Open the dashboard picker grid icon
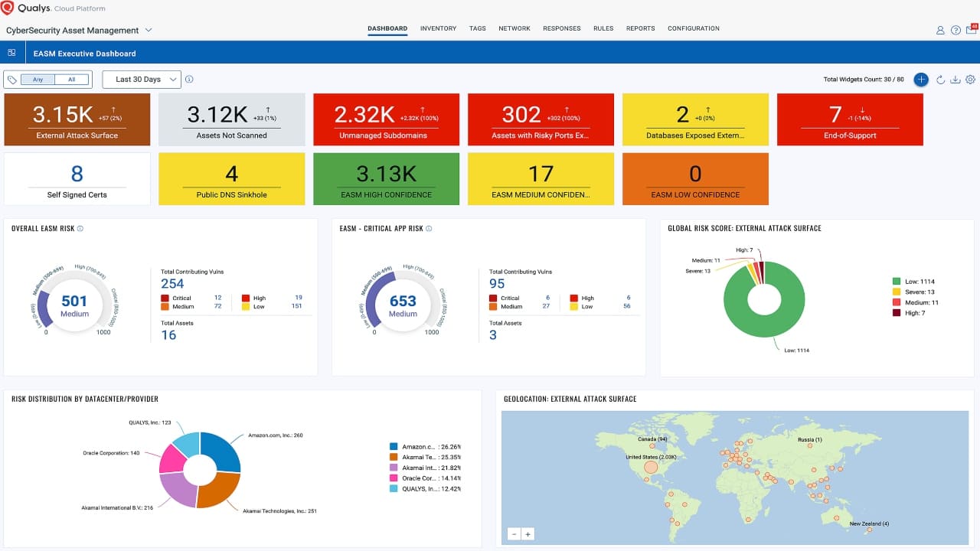Viewport: 980px width, 551px height. click(11, 52)
